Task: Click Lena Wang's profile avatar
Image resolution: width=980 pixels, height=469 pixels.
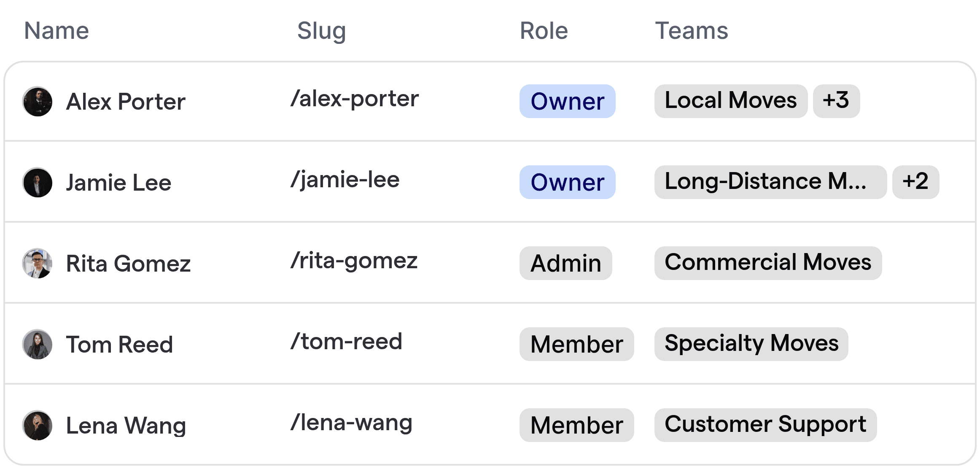Action: (x=37, y=425)
